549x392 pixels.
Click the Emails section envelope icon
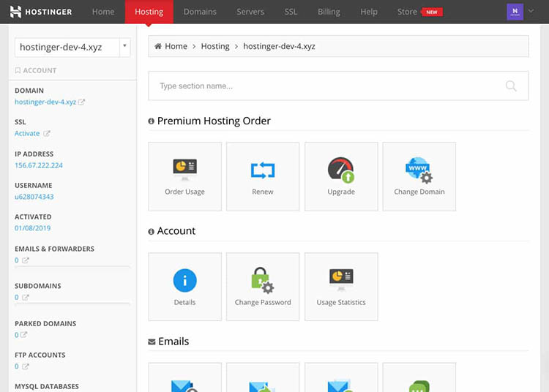[152, 342]
